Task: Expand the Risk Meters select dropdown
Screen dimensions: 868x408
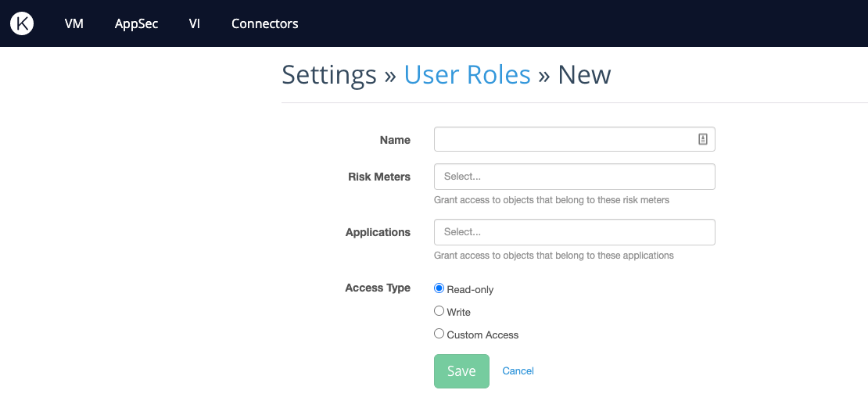Action: (x=575, y=177)
